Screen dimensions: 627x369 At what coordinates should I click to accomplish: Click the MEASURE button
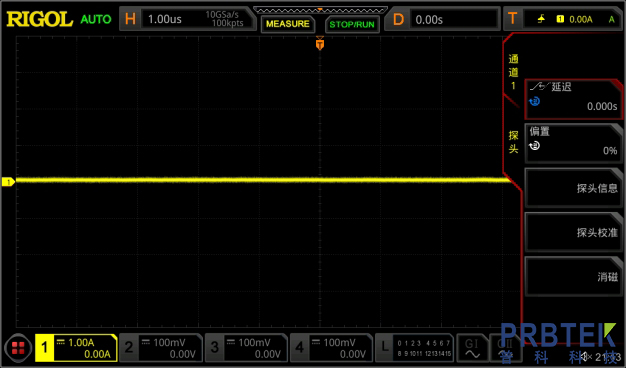pyautogui.click(x=288, y=24)
